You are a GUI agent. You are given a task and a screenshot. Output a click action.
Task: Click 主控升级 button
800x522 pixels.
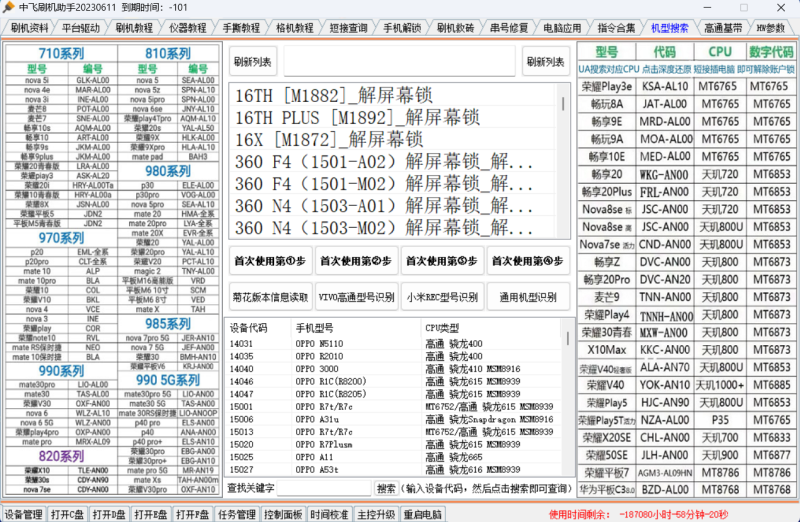376,514
